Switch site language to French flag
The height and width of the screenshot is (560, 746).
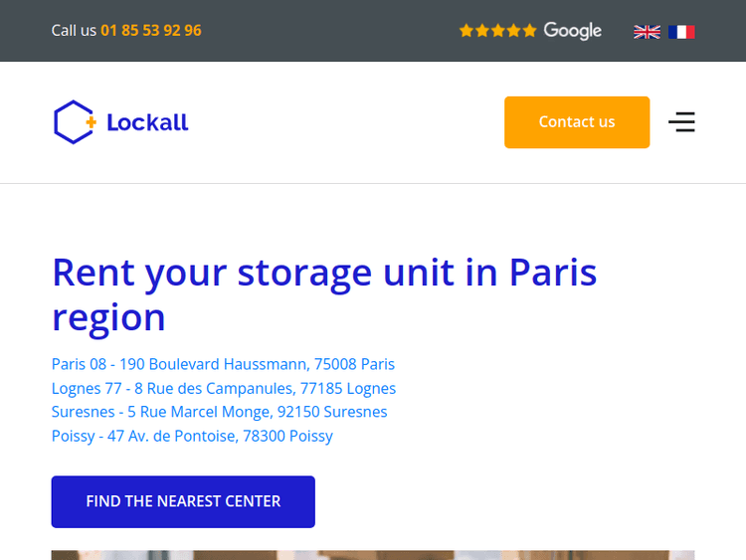click(x=681, y=32)
